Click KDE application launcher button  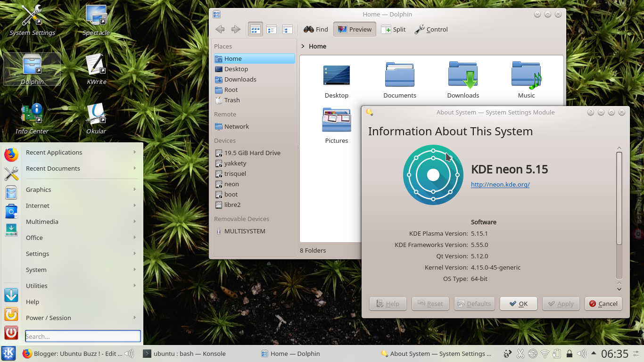coord(8,354)
